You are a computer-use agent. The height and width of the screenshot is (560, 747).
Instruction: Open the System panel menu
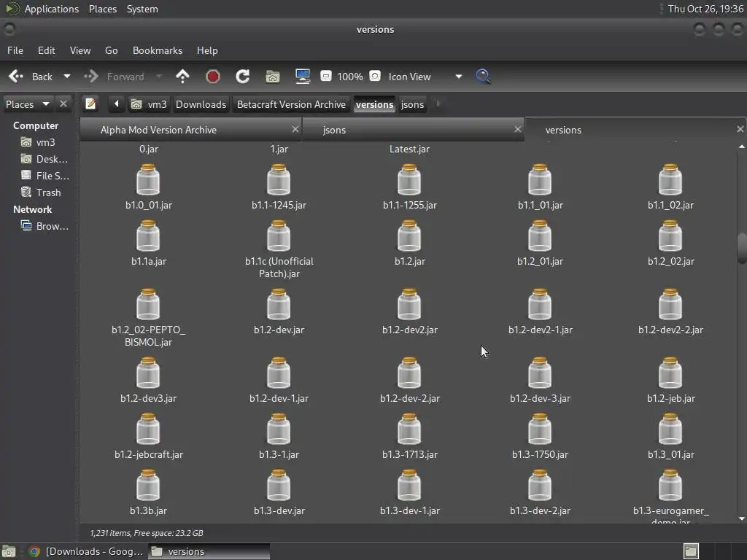coord(142,9)
